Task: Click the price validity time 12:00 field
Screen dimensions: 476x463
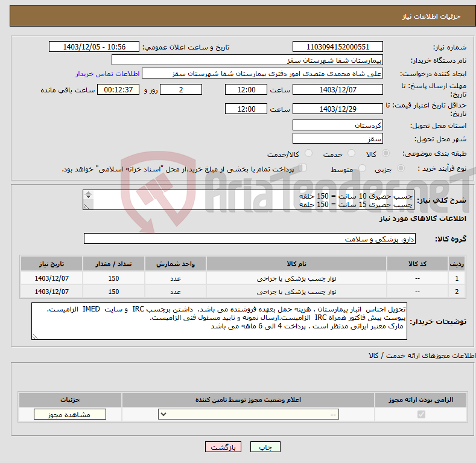Action: pyautogui.click(x=246, y=109)
